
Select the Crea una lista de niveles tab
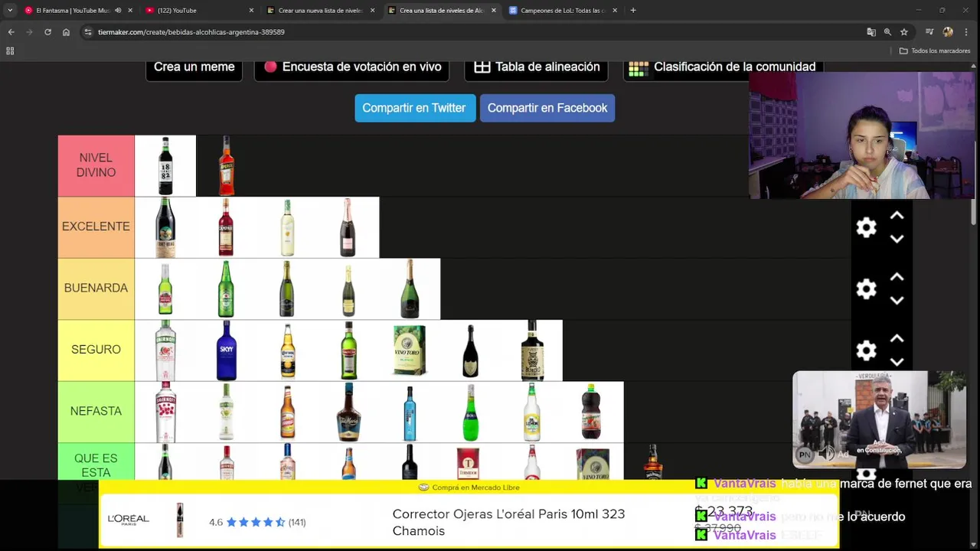(x=441, y=10)
